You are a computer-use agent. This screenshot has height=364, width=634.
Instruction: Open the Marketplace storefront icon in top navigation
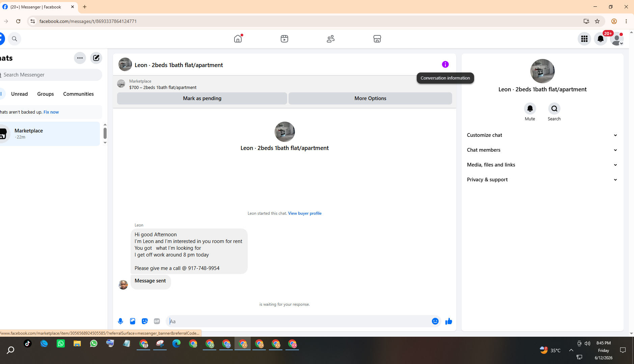point(377,39)
